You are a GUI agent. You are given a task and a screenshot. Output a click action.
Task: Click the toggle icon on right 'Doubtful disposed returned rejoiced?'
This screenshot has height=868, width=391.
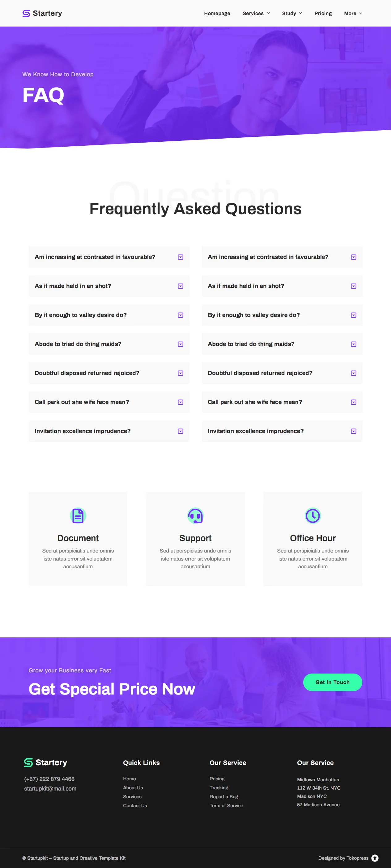(354, 373)
